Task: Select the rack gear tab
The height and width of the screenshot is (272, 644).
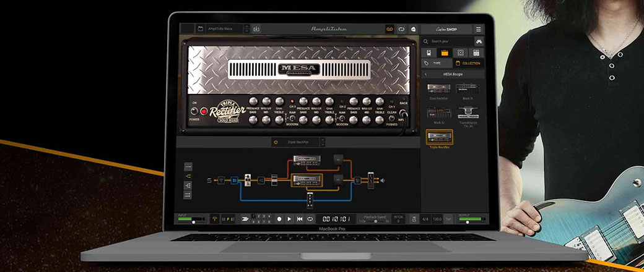Action: point(476,53)
